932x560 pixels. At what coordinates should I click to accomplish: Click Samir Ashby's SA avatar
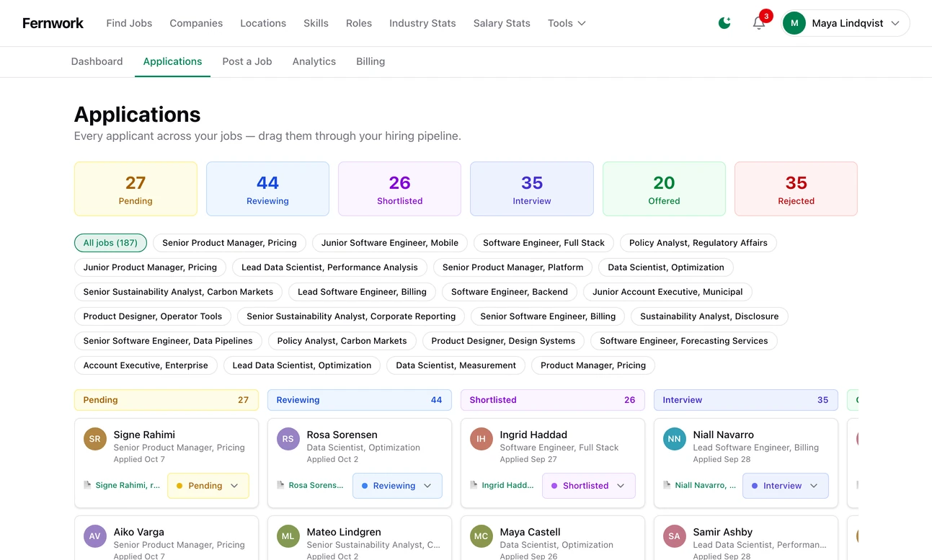pyautogui.click(x=675, y=536)
